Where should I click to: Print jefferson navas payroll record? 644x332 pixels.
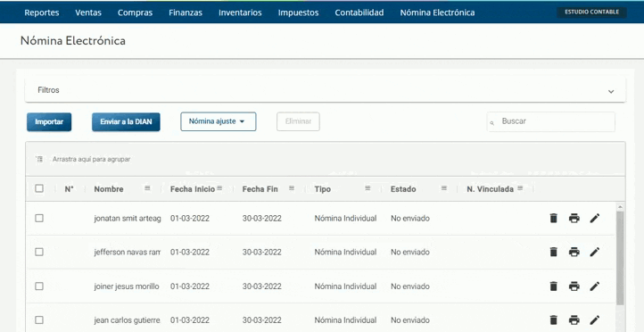(x=574, y=252)
